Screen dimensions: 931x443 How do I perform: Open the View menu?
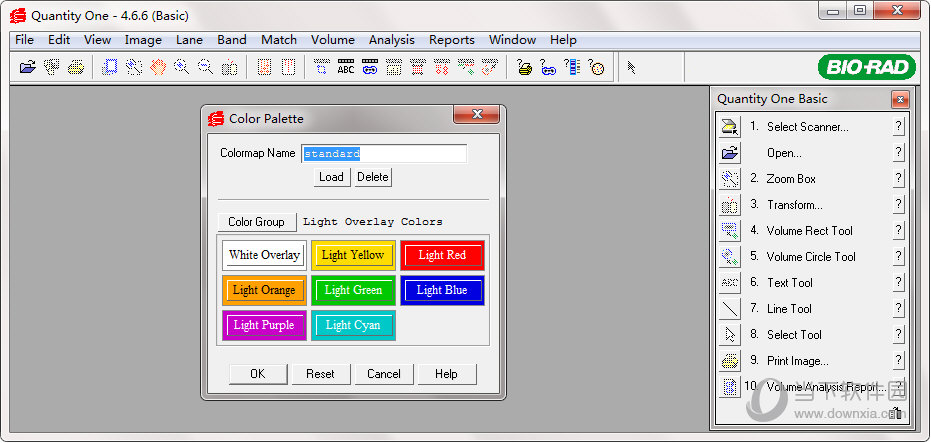[97, 40]
